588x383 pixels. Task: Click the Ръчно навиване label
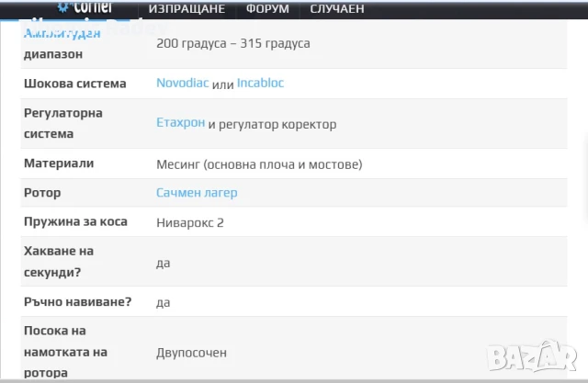pos(77,301)
